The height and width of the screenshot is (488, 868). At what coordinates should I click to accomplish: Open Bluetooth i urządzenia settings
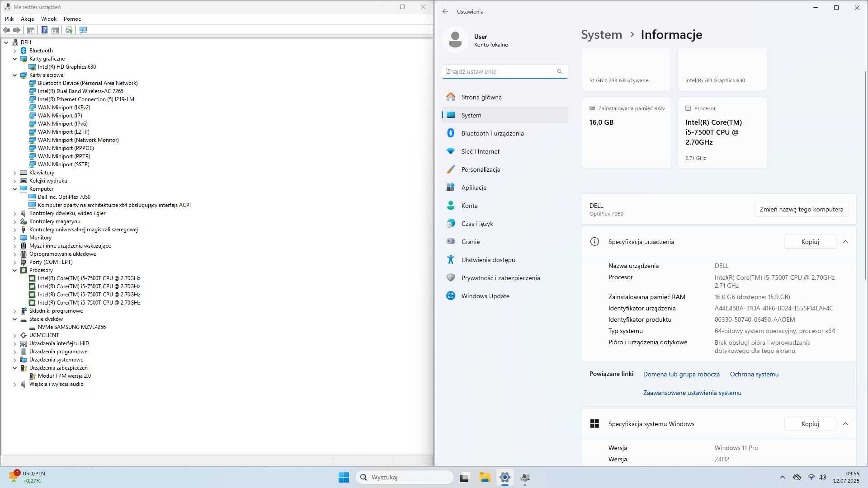click(505, 133)
